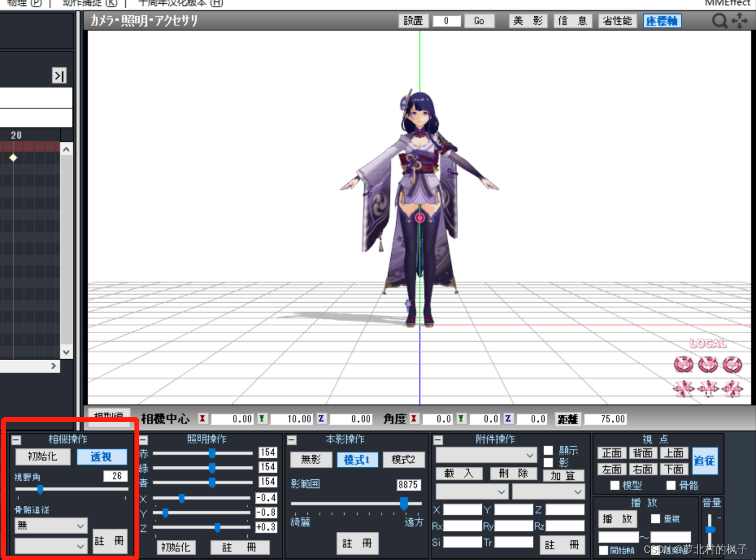Click 註冊 in 相機操作
756x560 pixels.
(109, 541)
